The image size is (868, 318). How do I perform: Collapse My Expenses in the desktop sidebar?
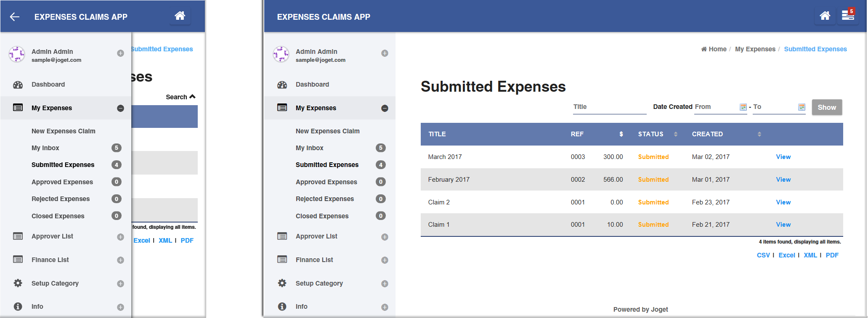click(385, 108)
